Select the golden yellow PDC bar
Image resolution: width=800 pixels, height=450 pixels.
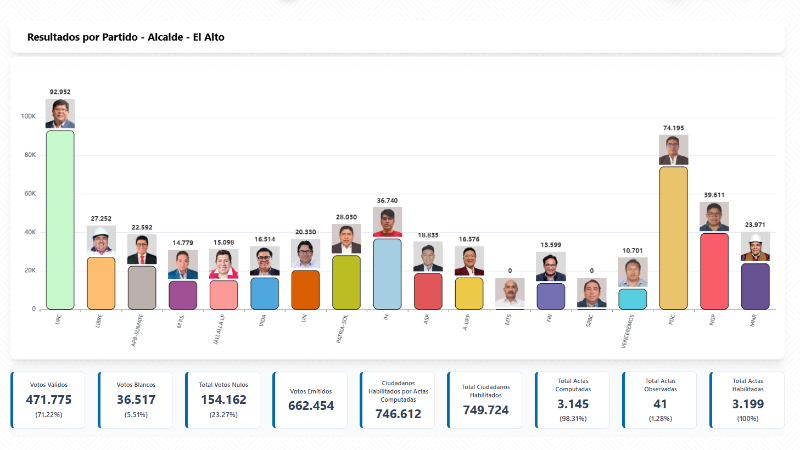[x=673, y=237]
